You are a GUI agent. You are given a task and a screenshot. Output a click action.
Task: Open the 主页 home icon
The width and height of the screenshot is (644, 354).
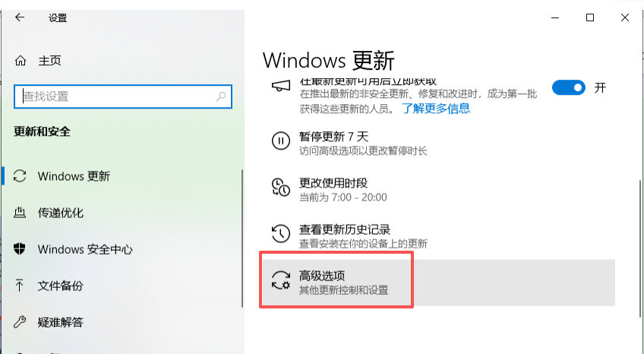point(20,61)
